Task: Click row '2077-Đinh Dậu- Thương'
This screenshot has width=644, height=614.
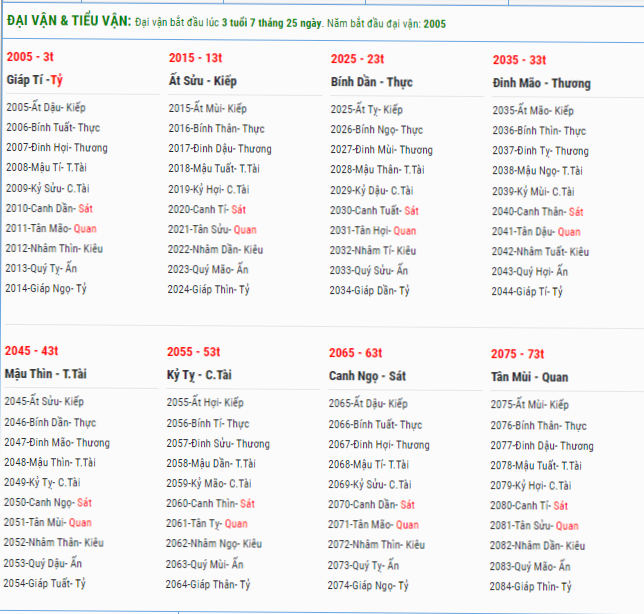Action: pyautogui.click(x=542, y=446)
